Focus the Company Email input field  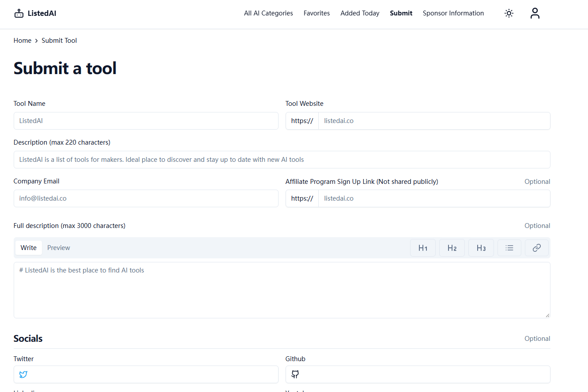(x=146, y=198)
